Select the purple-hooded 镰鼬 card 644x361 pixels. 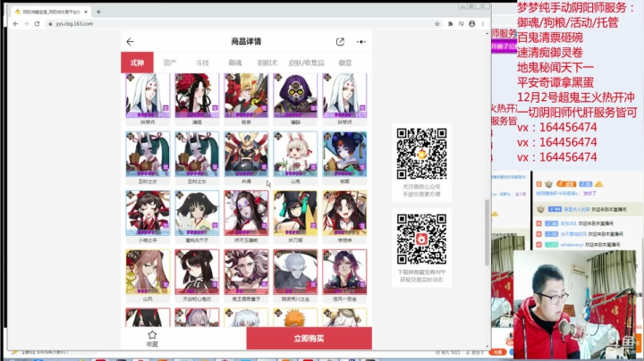coord(295,99)
